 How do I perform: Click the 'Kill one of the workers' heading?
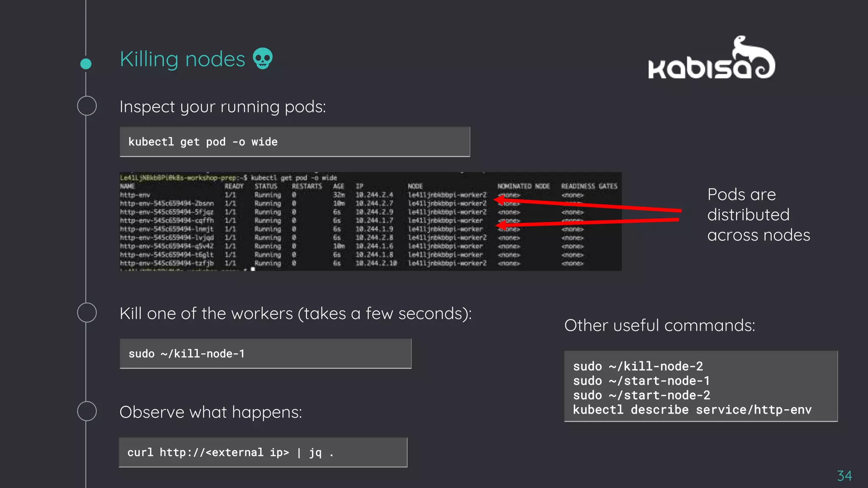tap(295, 314)
